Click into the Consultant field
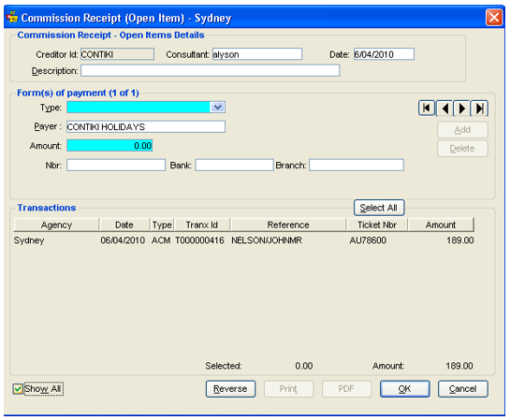510x420 pixels. 257,54
